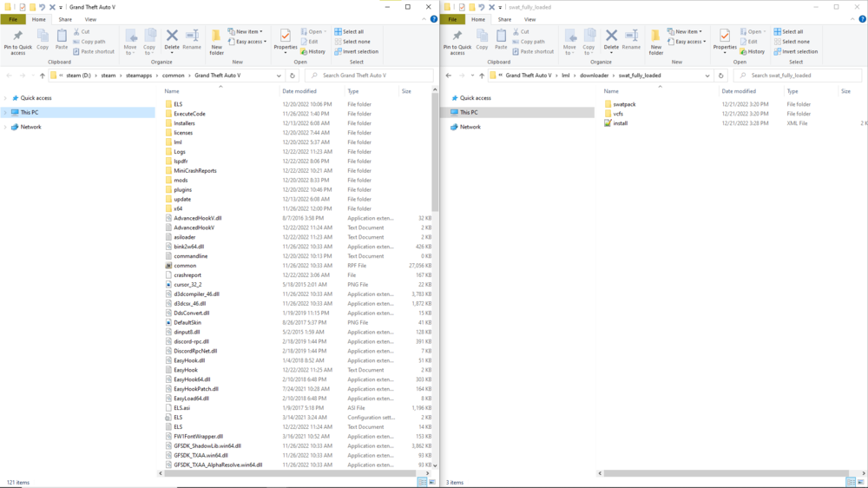The image size is (868, 488).
Task: Expand Network in left navigation pane
Action: click(x=5, y=127)
